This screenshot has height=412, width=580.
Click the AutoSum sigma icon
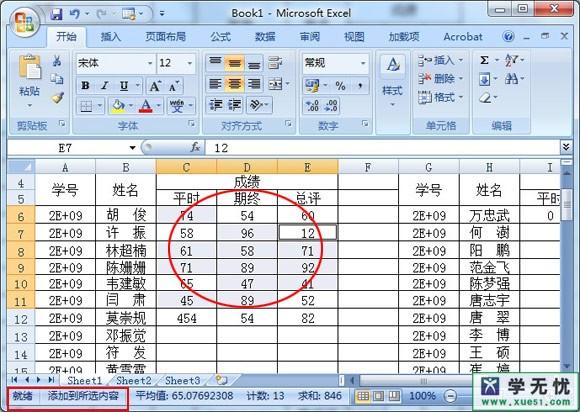[x=484, y=60]
